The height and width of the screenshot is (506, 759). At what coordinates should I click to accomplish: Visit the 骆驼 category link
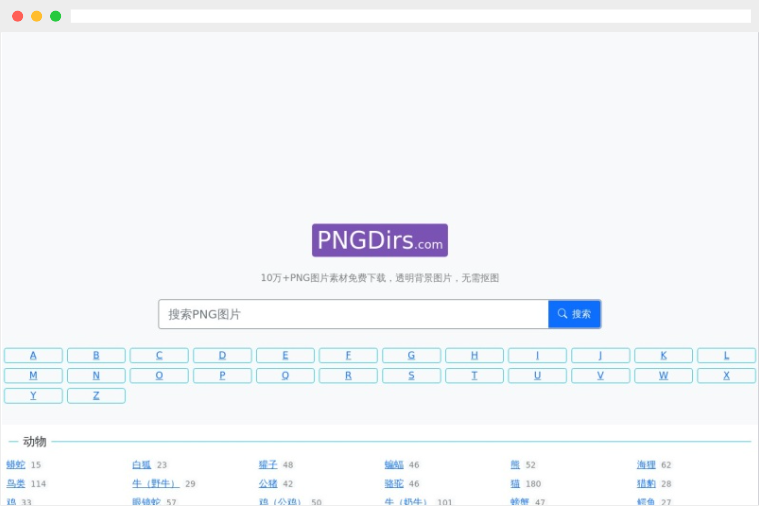pyautogui.click(x=394, y=483)
